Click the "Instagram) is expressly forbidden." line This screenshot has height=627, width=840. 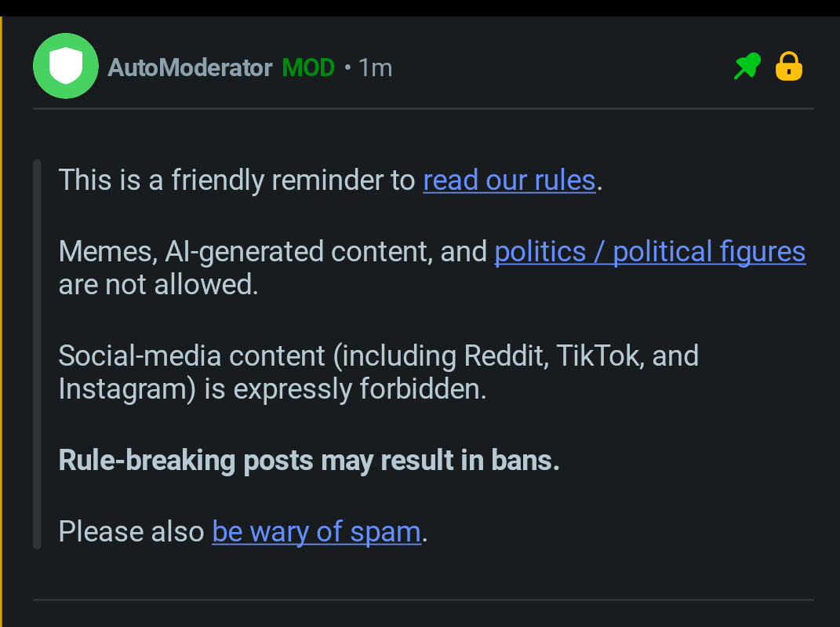[272, 389]
